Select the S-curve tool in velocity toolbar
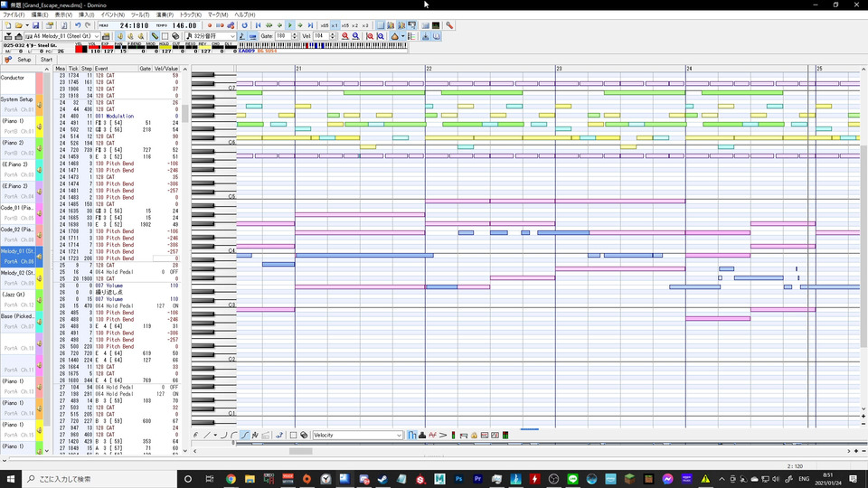 (x=245, y=436)
